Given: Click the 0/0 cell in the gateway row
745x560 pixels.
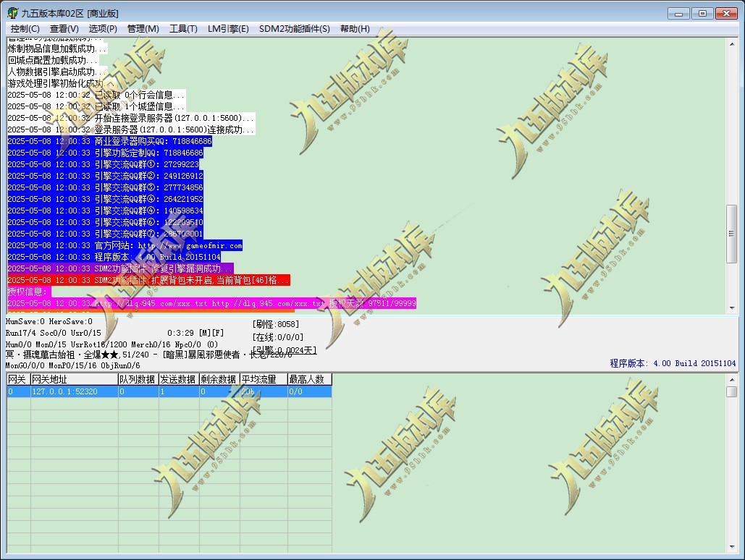Looking at the screenshot, I should tap(310, 391).
